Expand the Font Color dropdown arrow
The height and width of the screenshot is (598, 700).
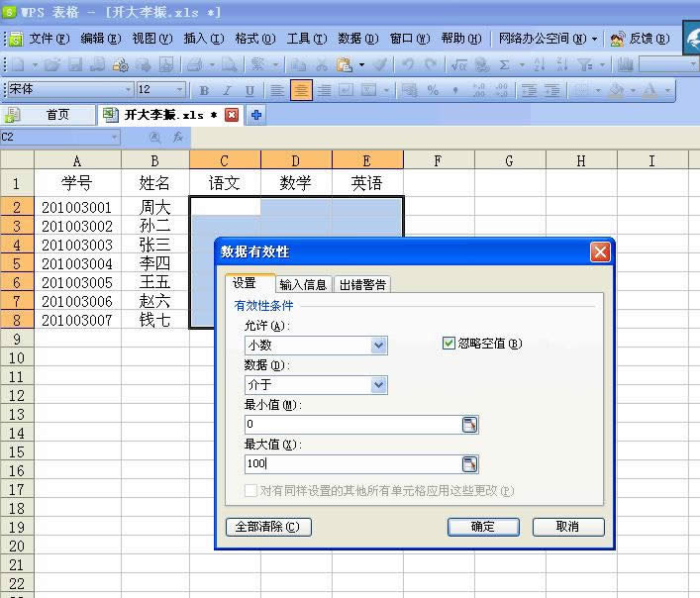click(x=667, y=91)
